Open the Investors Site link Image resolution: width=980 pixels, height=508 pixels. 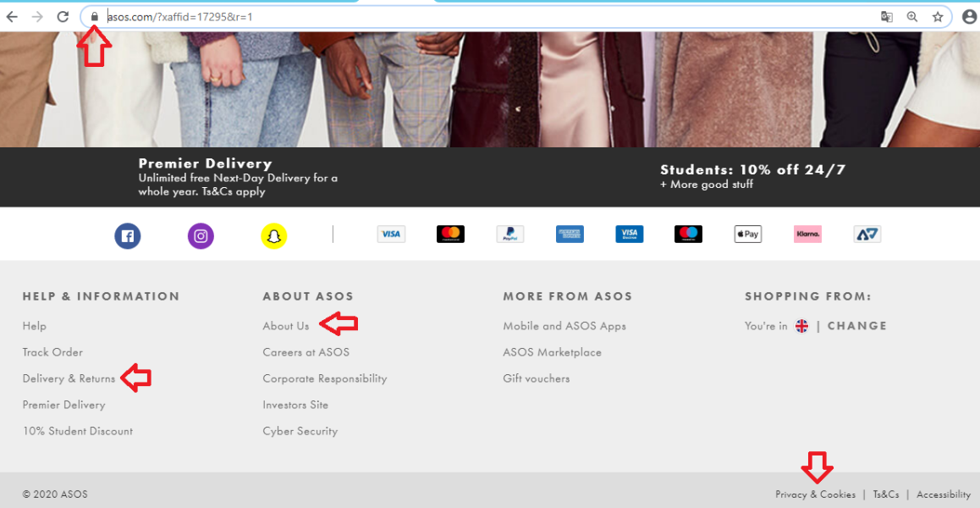pyautogui.click(x=295, y=405)
